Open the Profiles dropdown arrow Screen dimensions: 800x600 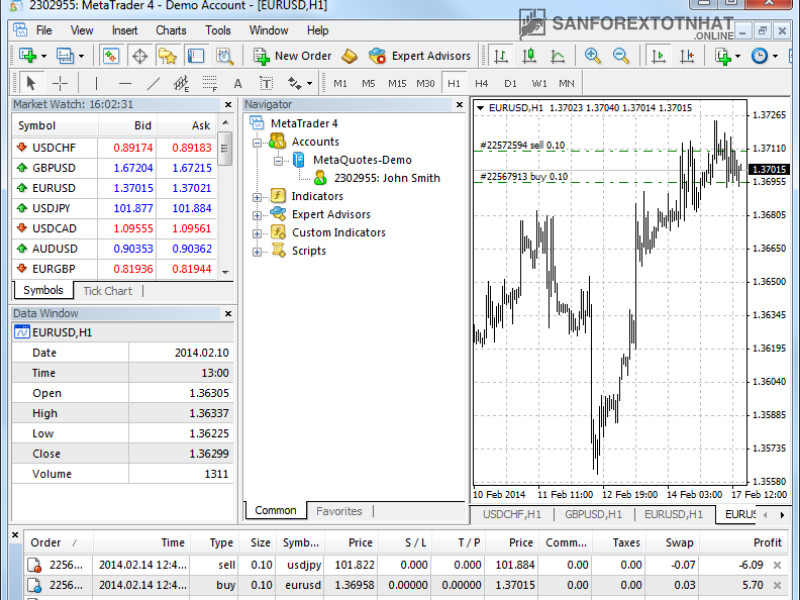click(x=82, y=56)
